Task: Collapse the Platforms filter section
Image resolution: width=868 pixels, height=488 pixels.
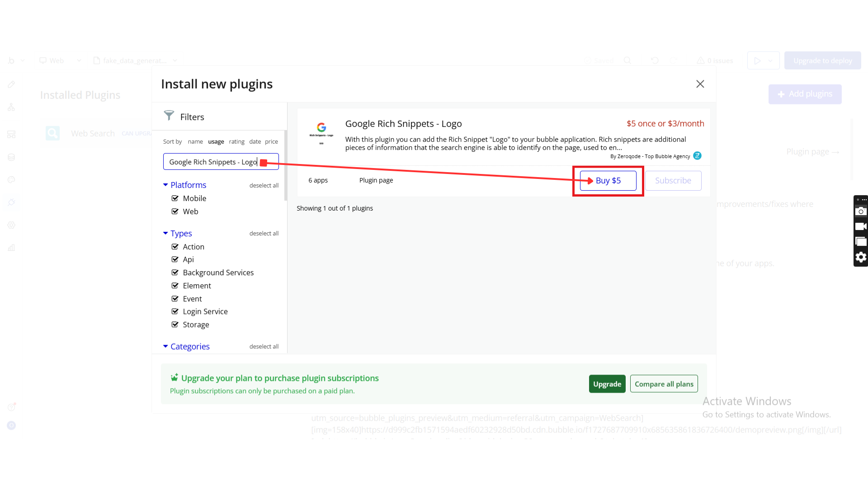Action: (x=165, y=185)
